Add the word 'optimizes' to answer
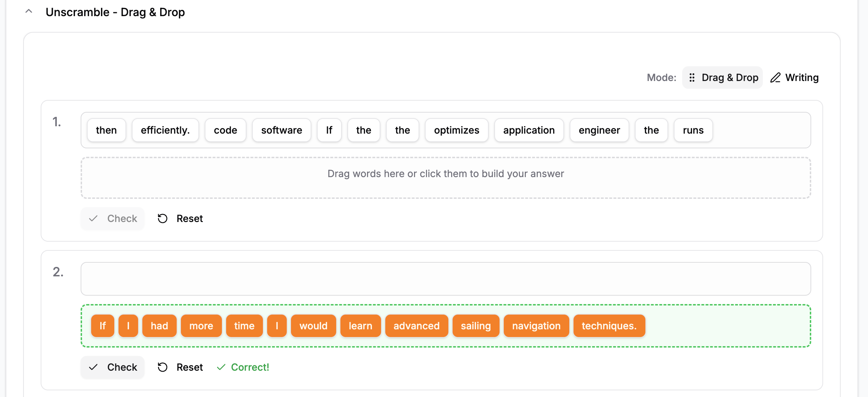The width and height of the screenshot is (868, 397). (456, 130)
